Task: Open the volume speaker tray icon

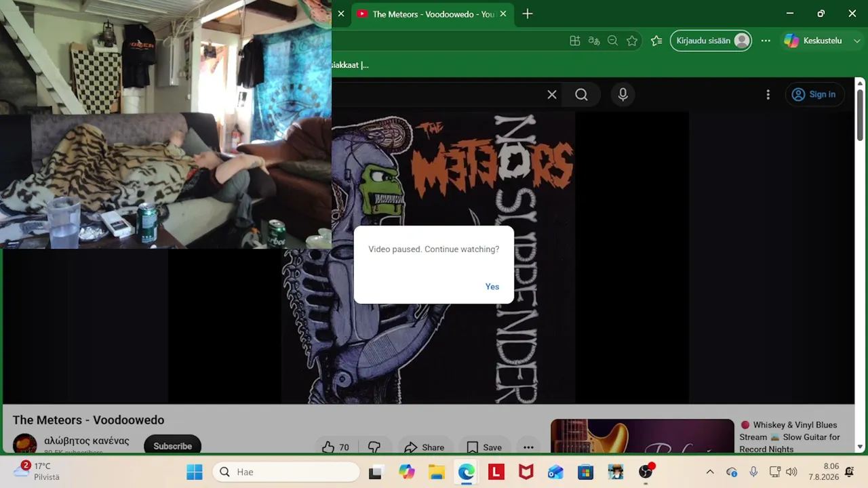Action: coord(791,472)
